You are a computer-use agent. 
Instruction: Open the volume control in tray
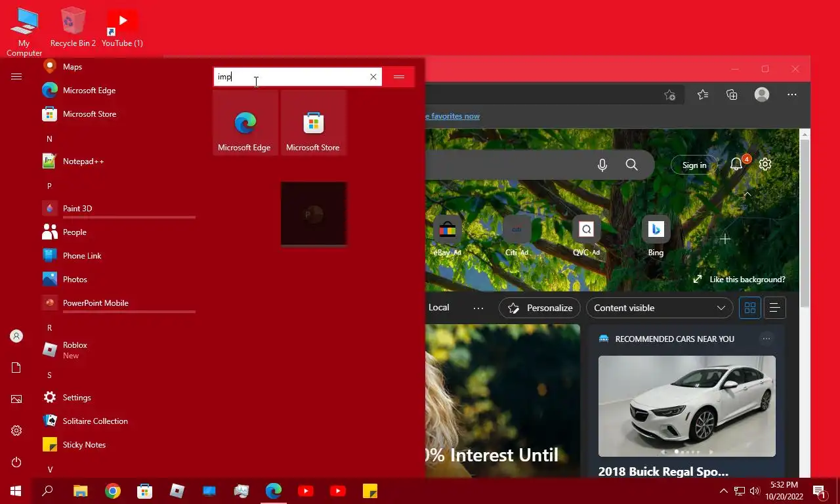[755, 491]
